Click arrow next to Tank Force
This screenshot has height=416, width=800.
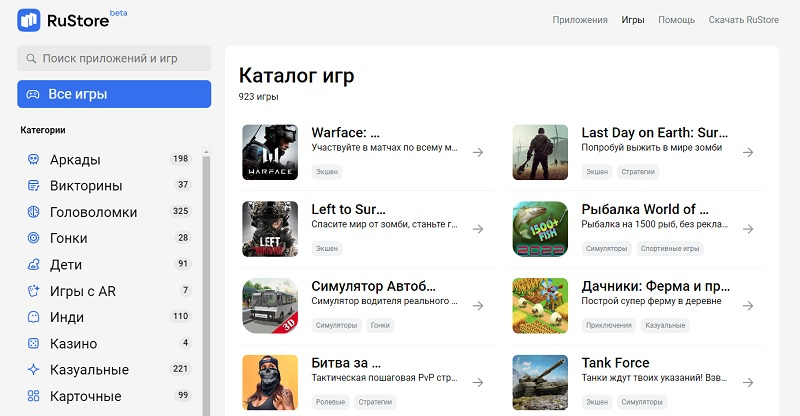click(748, 382)
